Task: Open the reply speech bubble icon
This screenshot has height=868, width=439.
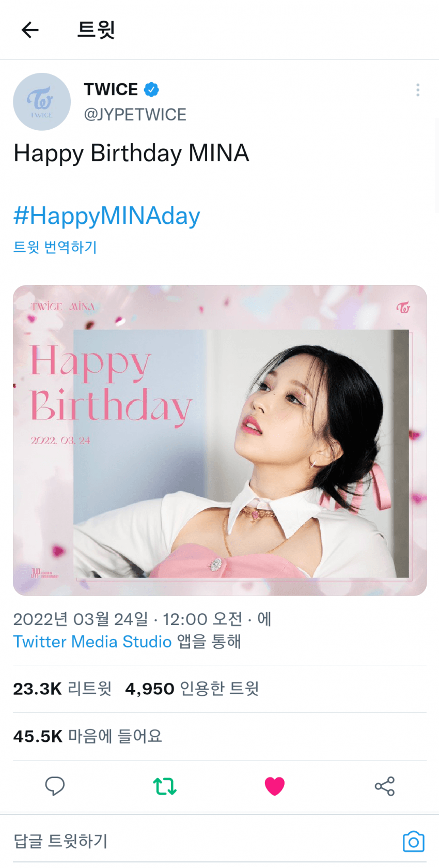Action: 55,786
